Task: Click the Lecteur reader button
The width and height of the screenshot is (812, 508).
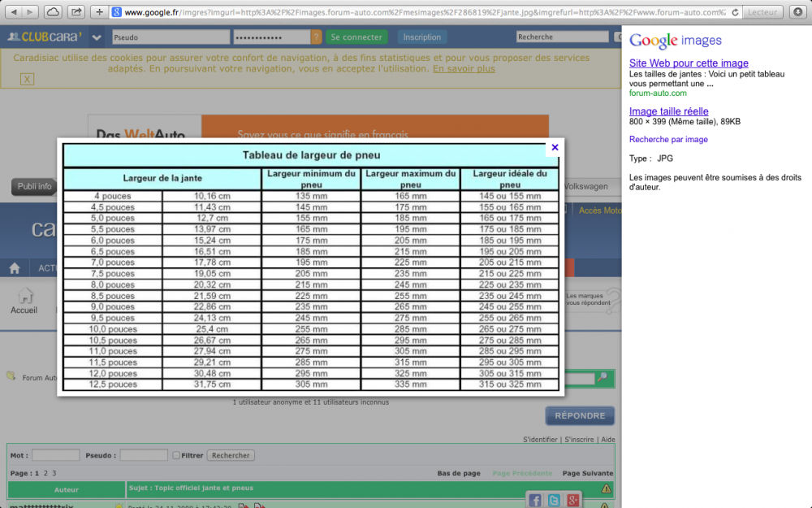Action: tap(762, 12)
